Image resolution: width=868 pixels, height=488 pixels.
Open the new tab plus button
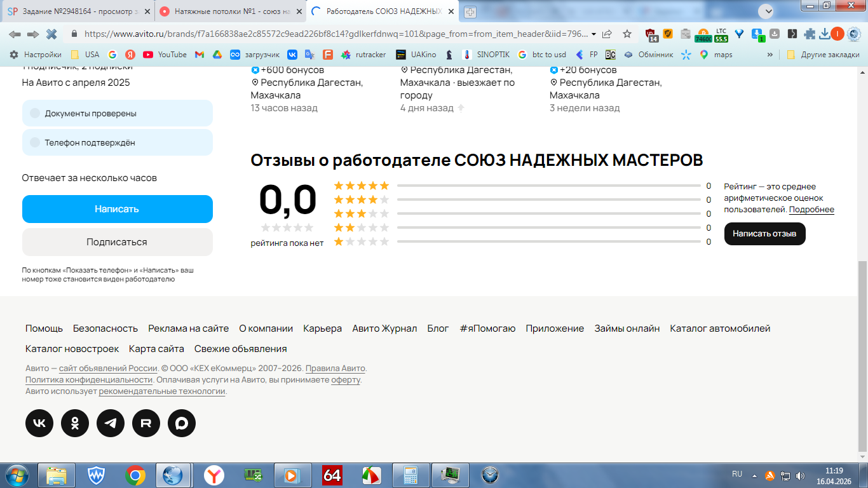click(470, 11)
